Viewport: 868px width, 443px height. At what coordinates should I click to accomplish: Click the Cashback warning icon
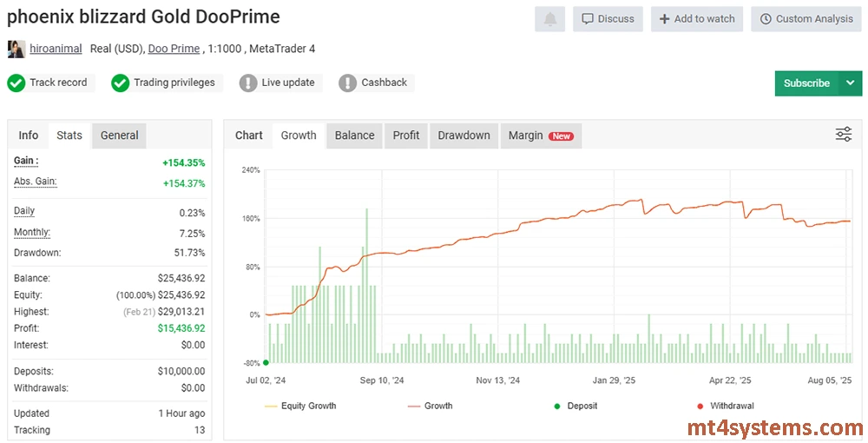[x=347, y=83]
